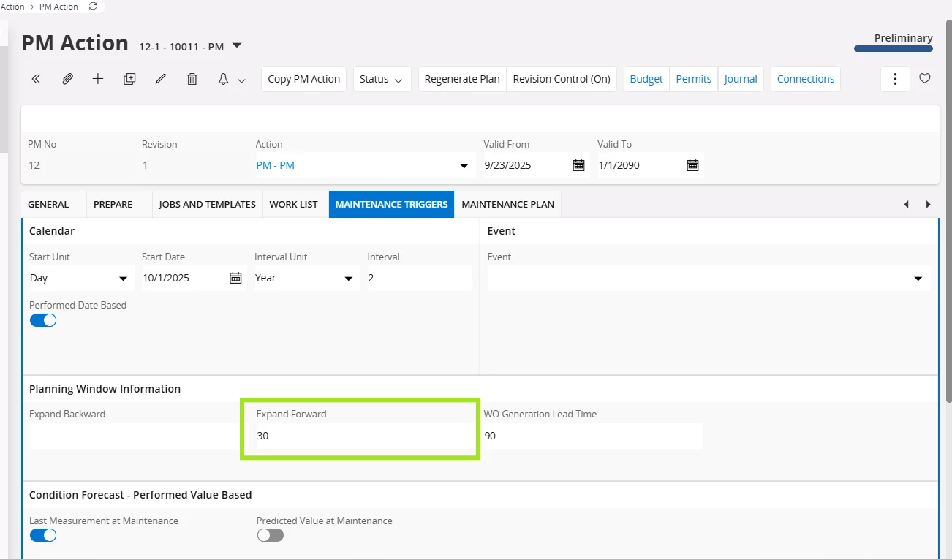
Task: Open the Journal link
Action: [741, 79]
